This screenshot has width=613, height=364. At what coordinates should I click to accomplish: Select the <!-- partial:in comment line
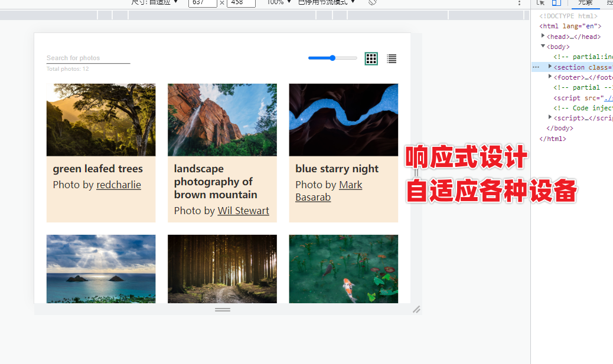(x=583, y=57)
